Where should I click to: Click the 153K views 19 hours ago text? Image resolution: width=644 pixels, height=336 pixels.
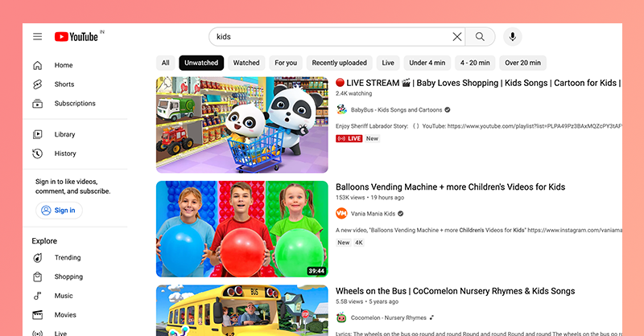369,198
